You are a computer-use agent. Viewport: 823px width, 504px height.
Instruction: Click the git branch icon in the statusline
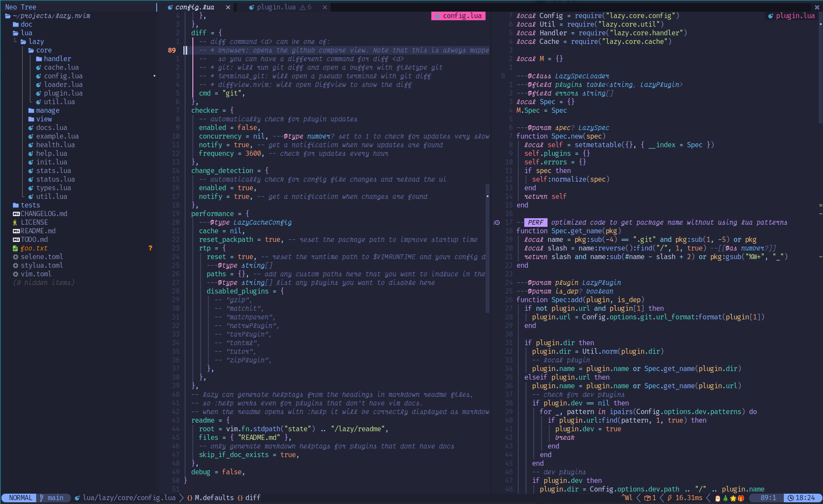[42, 498]
